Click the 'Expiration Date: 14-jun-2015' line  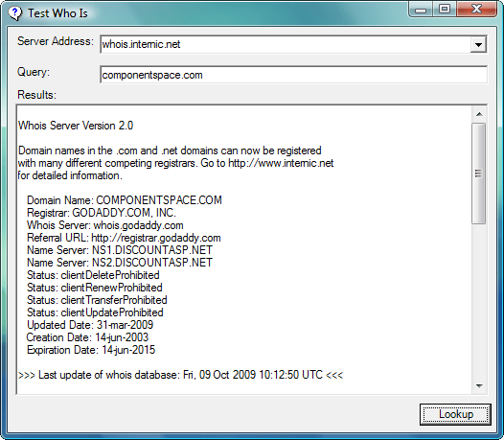click(91, 350)
